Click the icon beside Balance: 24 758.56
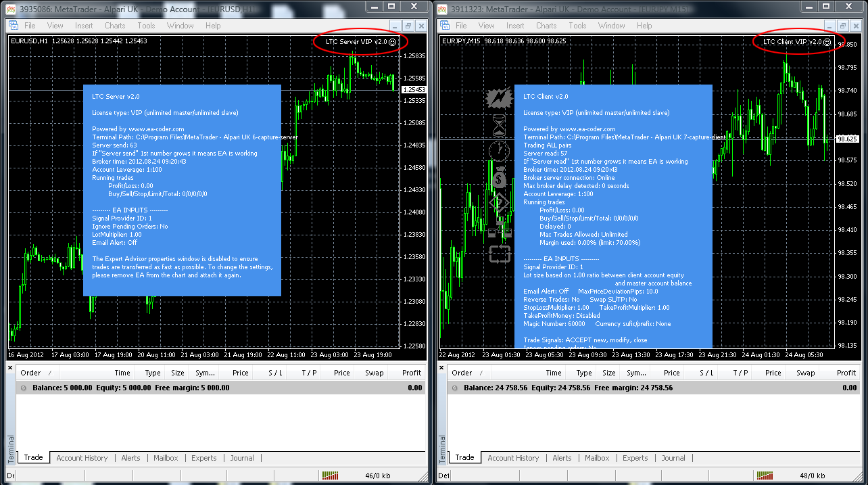 click(x=456, y=388)
